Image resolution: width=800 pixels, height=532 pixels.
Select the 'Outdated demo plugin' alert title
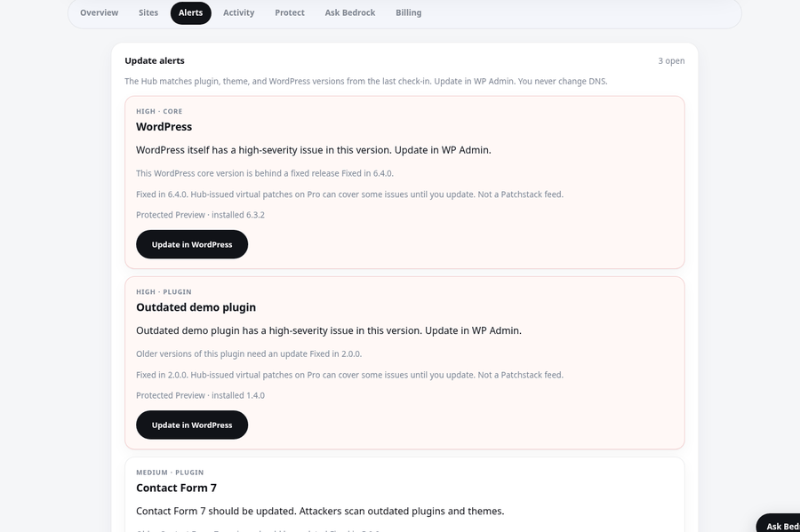pyautogui.click(x=196, y=307)
